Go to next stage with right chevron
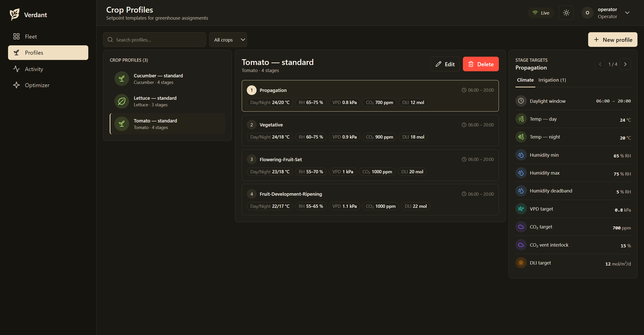 coord(625,64)
